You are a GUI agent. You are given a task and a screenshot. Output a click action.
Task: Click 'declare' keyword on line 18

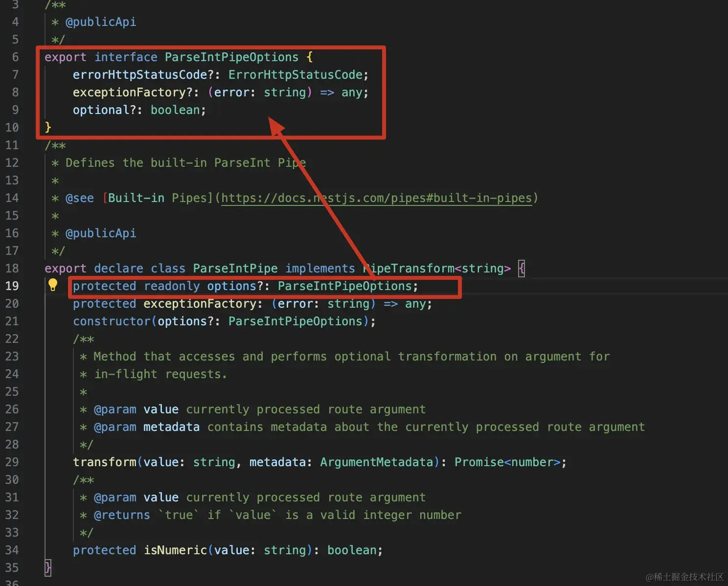click(118, 269)
